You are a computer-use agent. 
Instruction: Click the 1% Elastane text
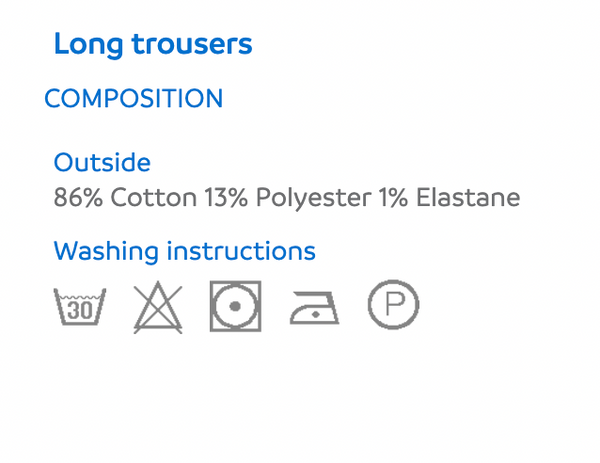tap(449, 197)
